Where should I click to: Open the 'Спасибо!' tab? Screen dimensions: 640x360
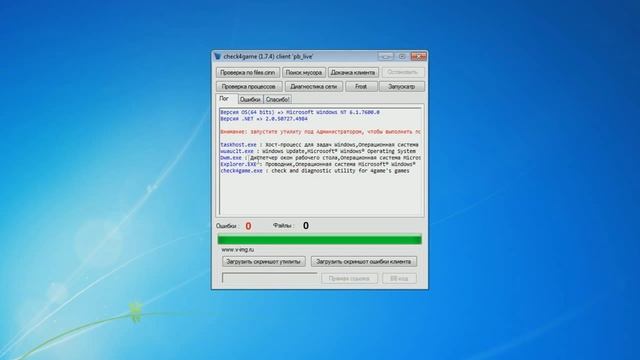(277, 99)
